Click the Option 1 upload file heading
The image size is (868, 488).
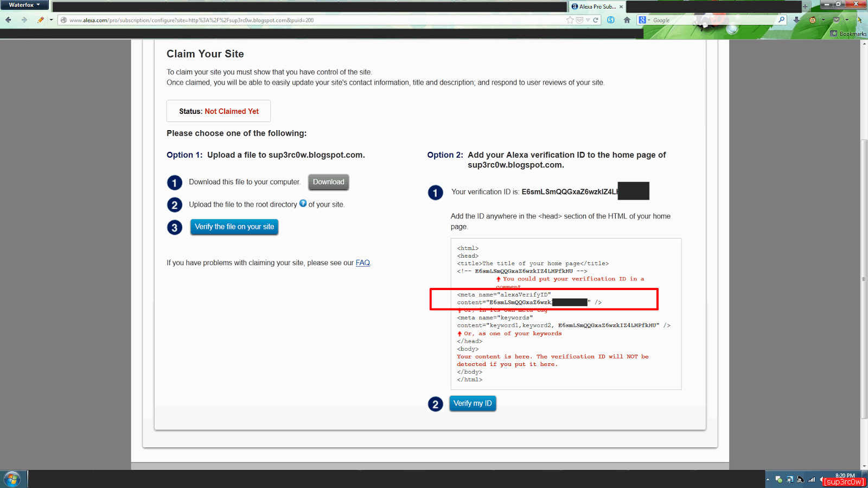[266, 155]
